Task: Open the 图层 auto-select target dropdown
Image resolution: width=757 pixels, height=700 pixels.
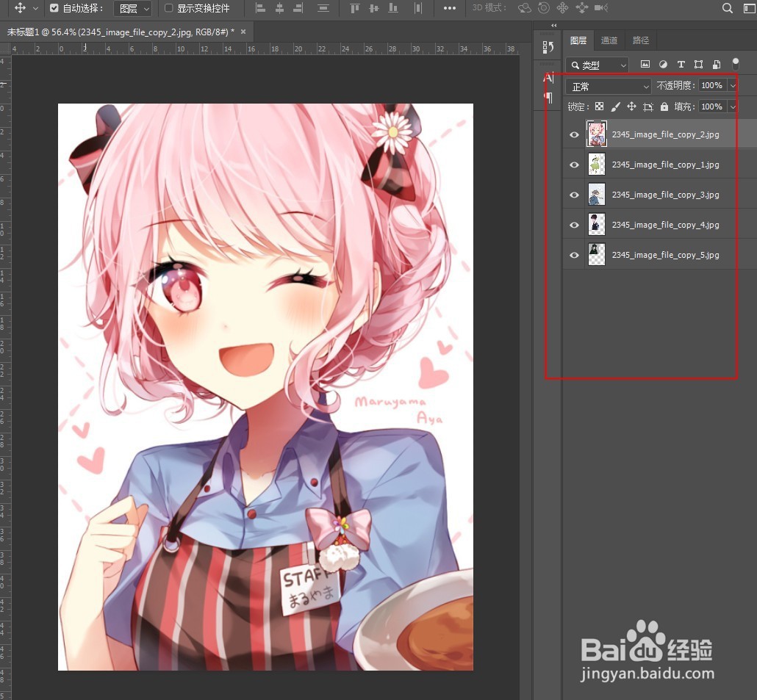Action: click(133, 8)
